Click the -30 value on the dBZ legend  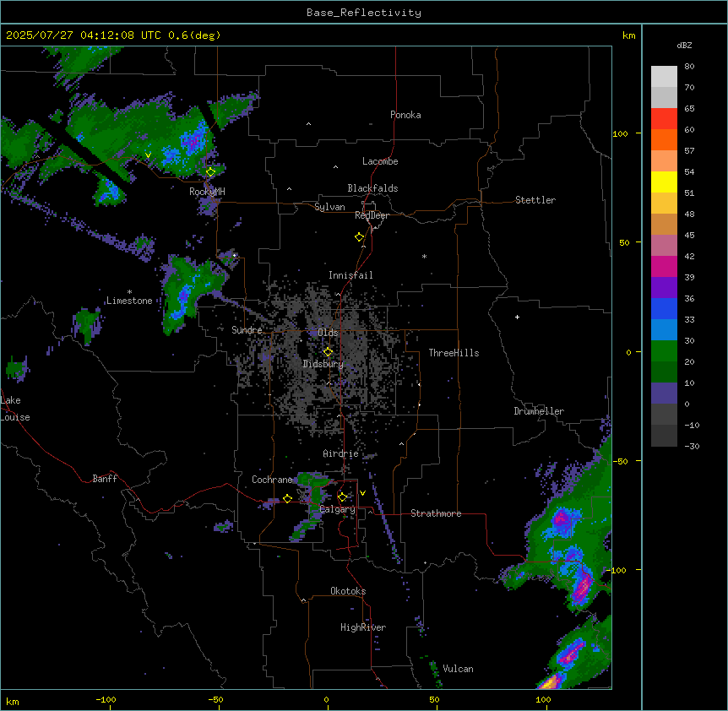[692, 447]
